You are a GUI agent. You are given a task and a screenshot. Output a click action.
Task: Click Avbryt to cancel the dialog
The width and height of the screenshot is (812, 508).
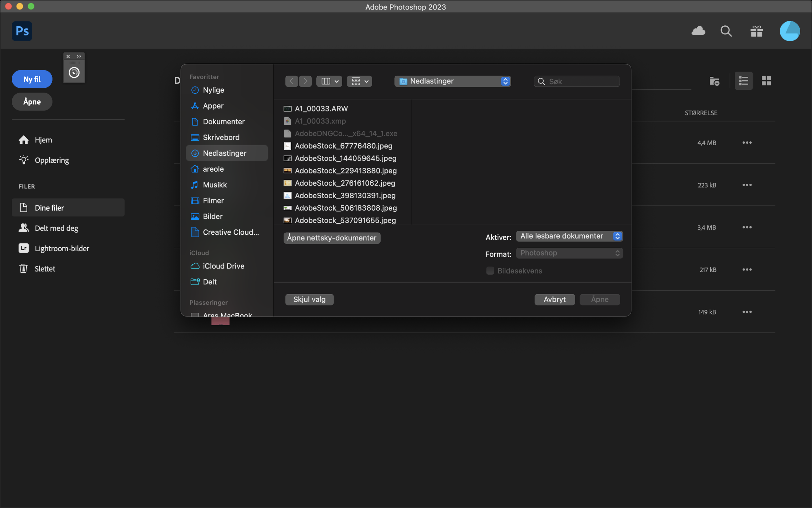(554, 299)
